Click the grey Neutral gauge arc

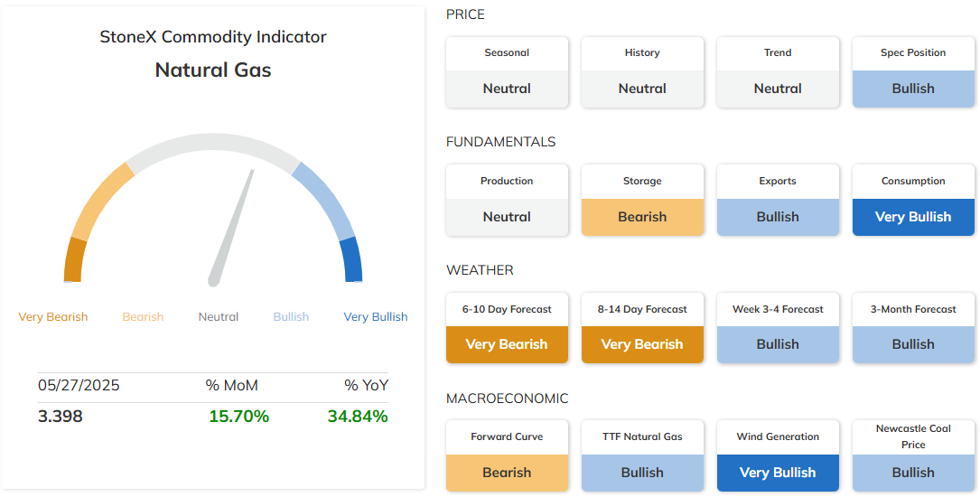click(213, 143)
